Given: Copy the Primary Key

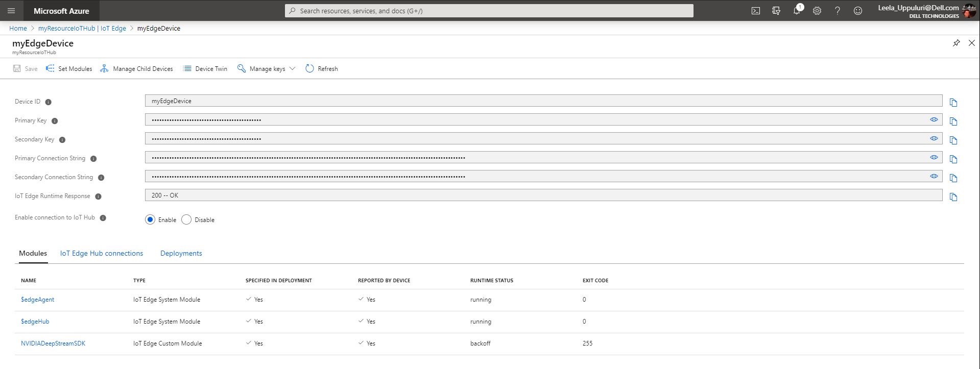Looking at the screenshot, I should click(x=953, y=121).
